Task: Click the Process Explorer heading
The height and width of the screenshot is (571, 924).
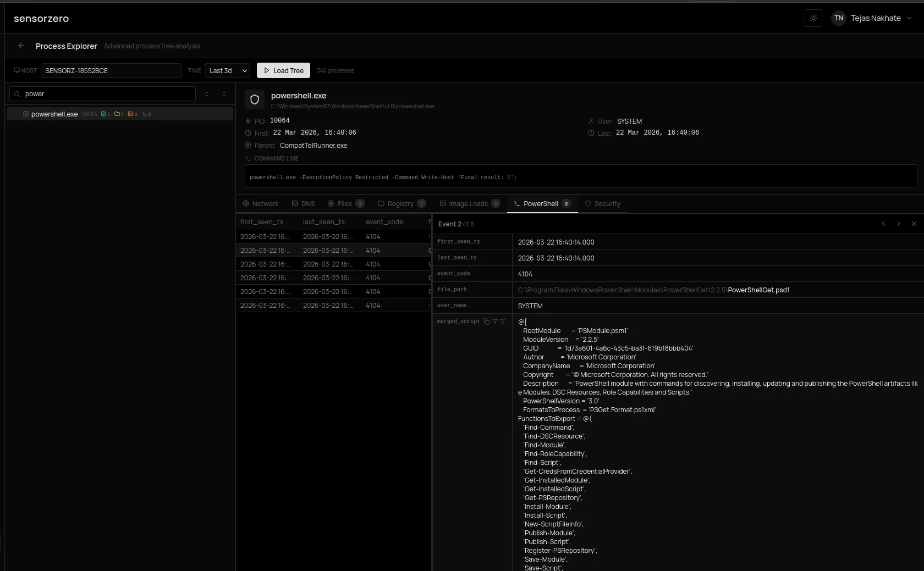Action: pos(67,46)
